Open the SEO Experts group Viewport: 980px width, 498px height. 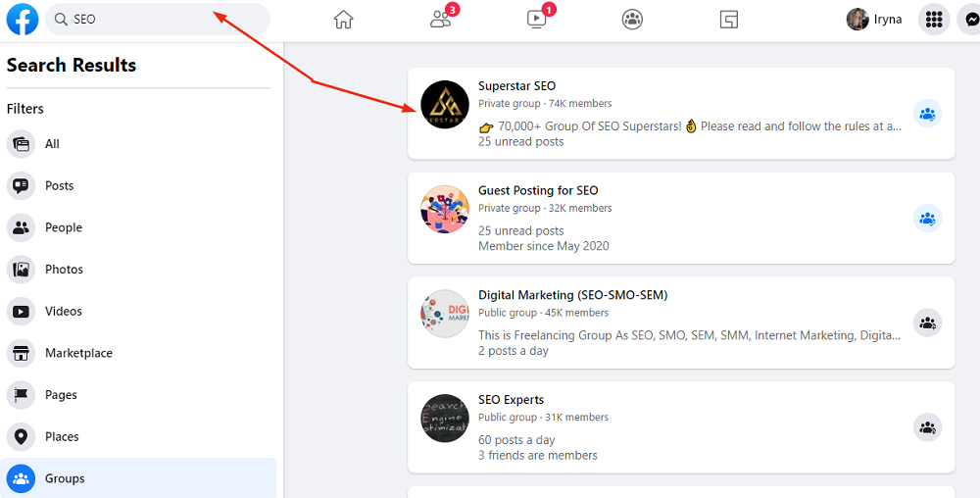click(x=512, y=400)
